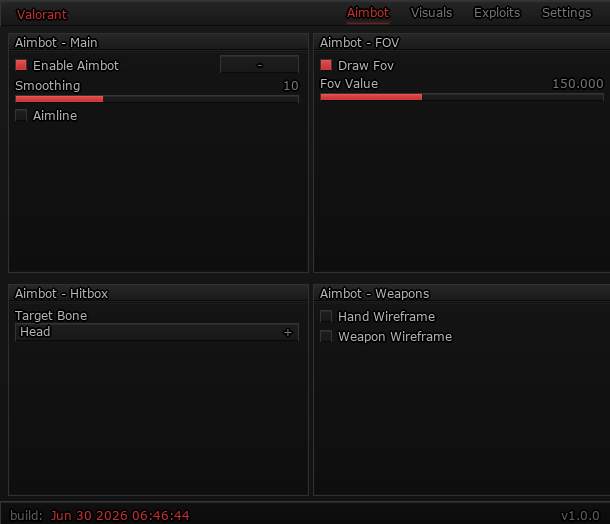Toggle the Draw Fov checkbox
The width and height of the screenshot is (610, 524).
point(326,65)
